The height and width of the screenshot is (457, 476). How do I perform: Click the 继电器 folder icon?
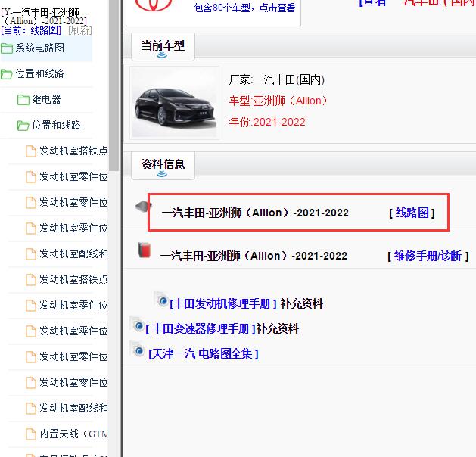pos(23,100)
